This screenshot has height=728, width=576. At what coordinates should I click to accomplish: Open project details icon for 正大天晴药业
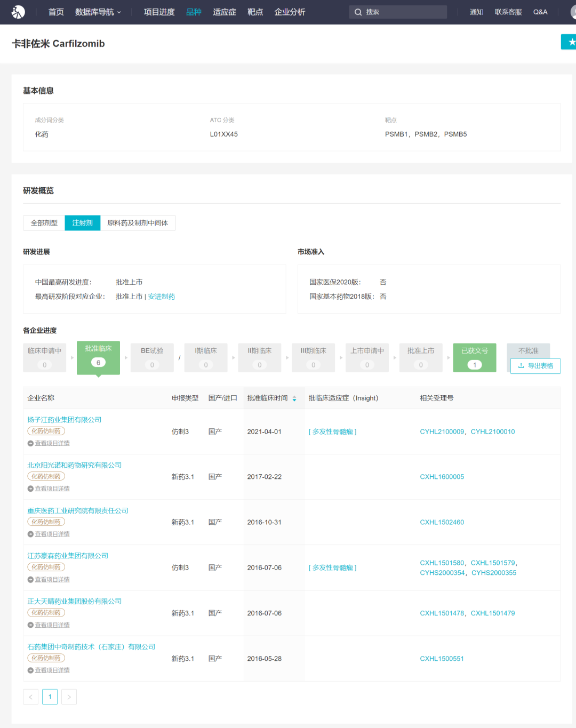coord(30,625)
